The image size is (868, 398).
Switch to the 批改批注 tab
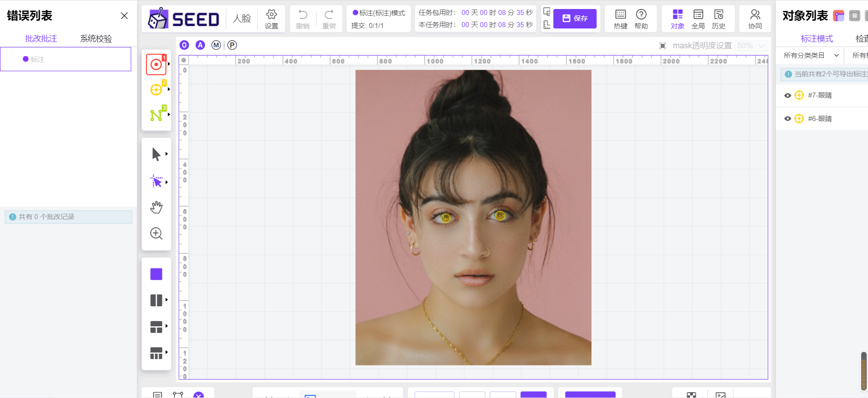[x=41, y=38]
